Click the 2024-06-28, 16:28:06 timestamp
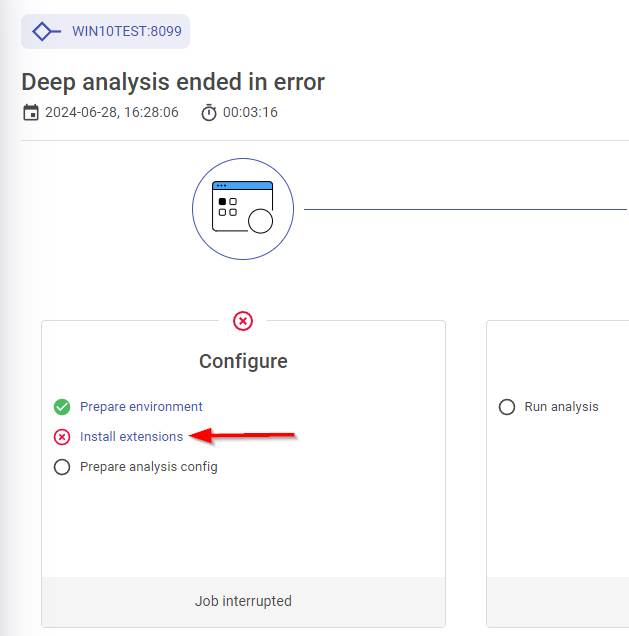 (111, 113)
